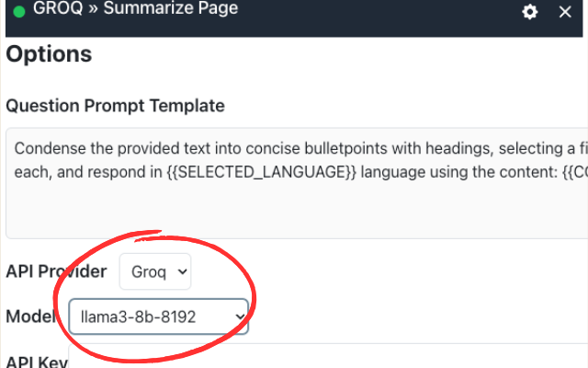Click the "GROQ » Summarize Page" title
Viewport: 588px width, 368px height.
click(x=135, y=10)
